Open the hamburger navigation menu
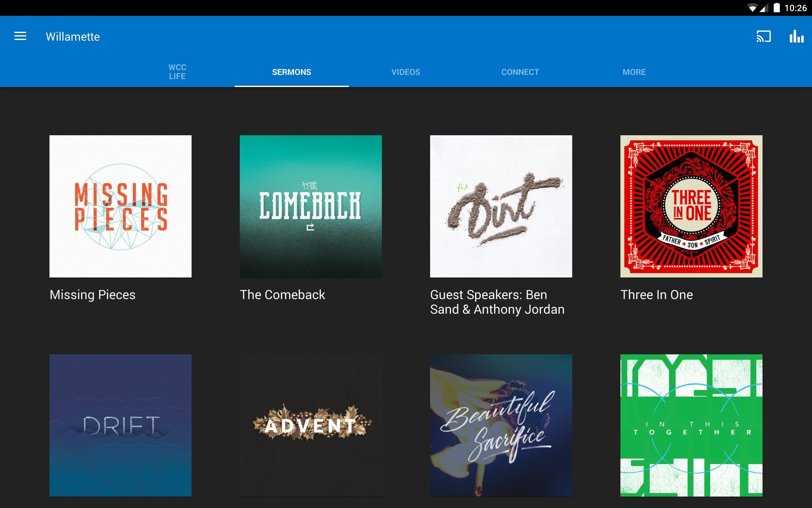The width and height of the screenshot is (812, 508). coord(20,36)
